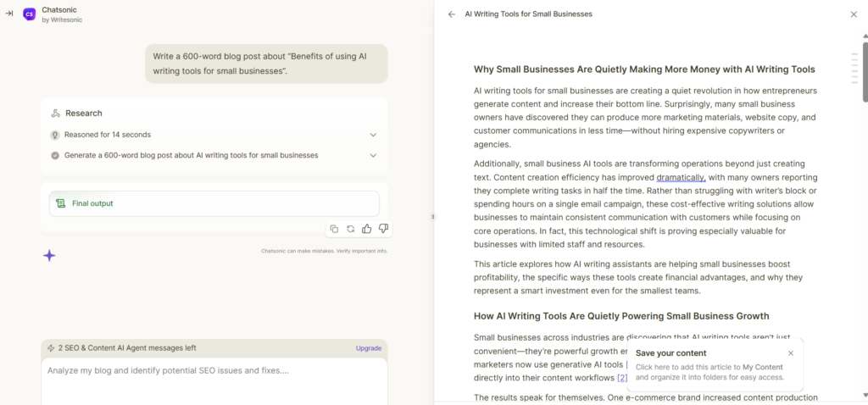Click the Research agent icon

[55, 114]
